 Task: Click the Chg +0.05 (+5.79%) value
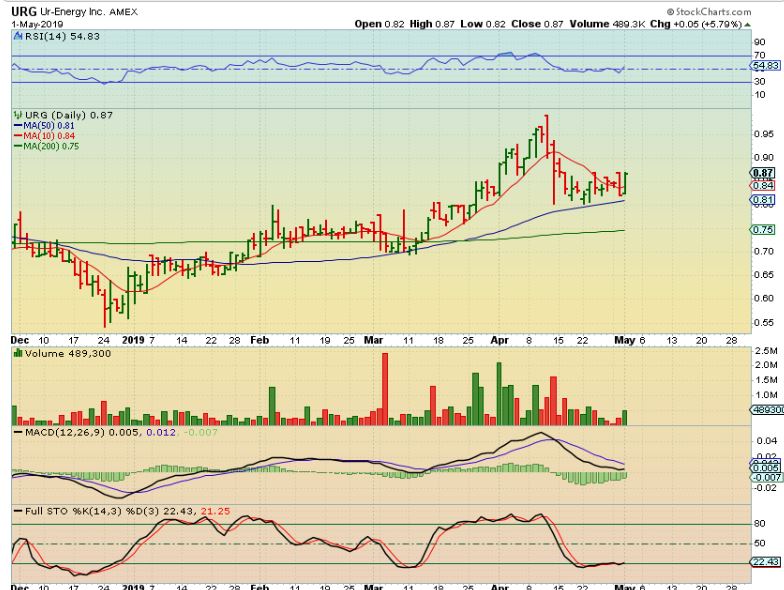tap(738, 21)
